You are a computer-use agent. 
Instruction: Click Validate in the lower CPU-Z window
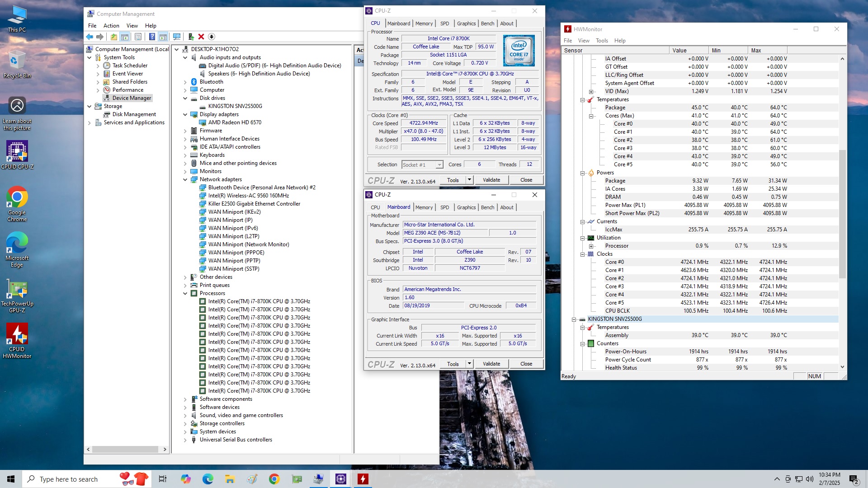(491, 364)
